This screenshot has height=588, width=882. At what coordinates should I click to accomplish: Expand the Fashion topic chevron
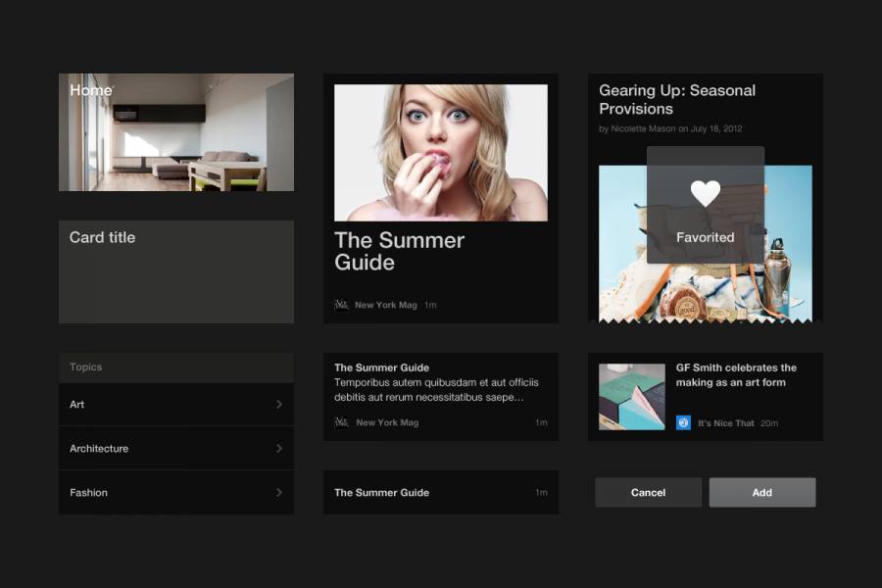coord(279,493)
